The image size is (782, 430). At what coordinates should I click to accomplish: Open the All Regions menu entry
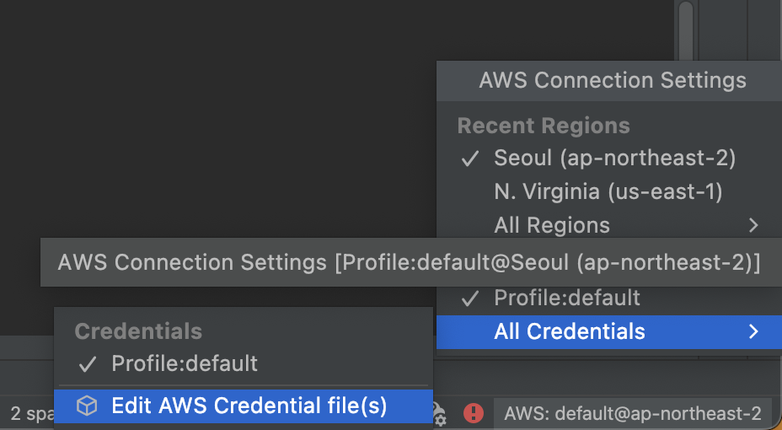(x=609, y=225)
